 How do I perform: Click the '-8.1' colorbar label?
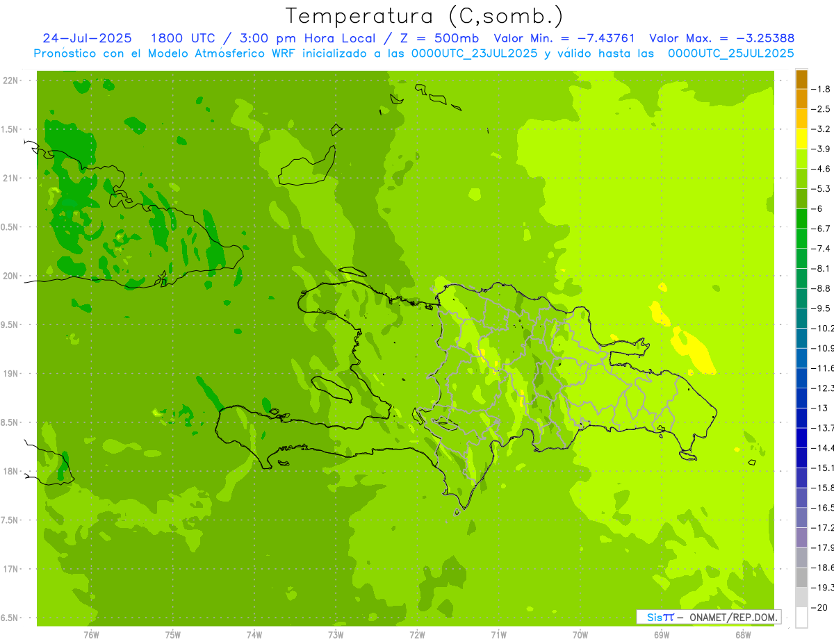click(821, 269)
